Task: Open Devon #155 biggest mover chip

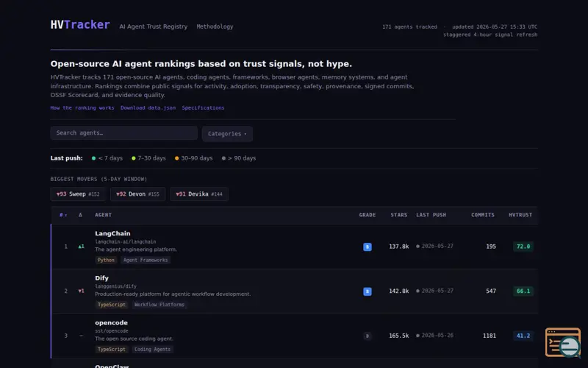Action: [x=137, y=194]
